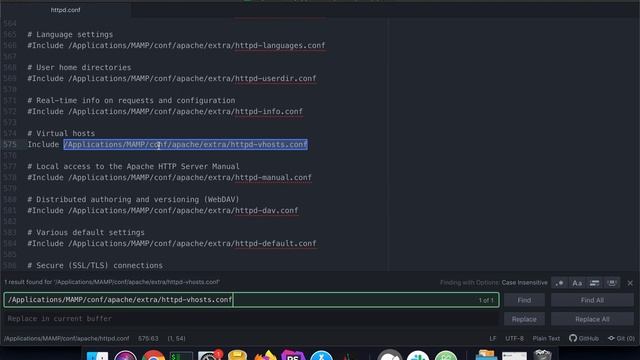Click the '# Local access to the Apache' comment
Viewport: 640px width, 360px height.
[x=133, y=167]
